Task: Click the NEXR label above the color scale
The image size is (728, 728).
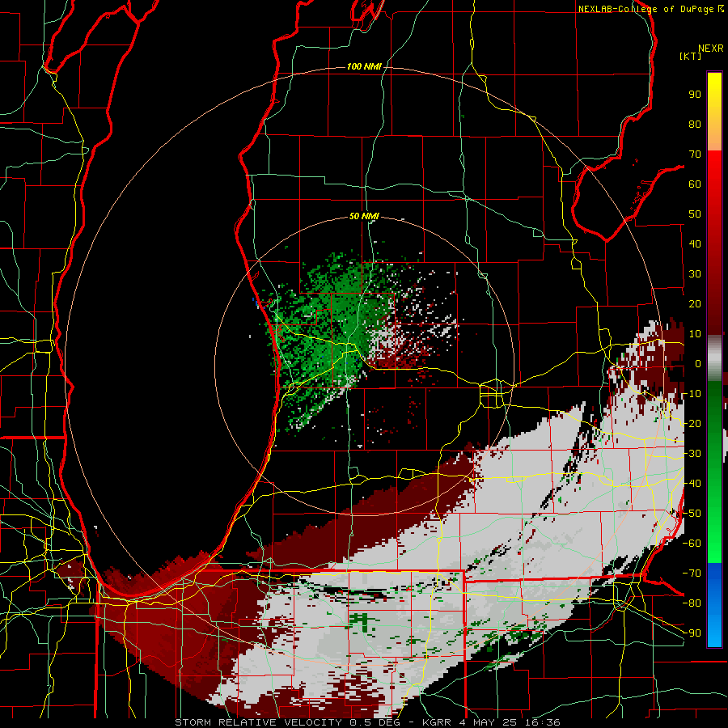Action: (711, 49)
